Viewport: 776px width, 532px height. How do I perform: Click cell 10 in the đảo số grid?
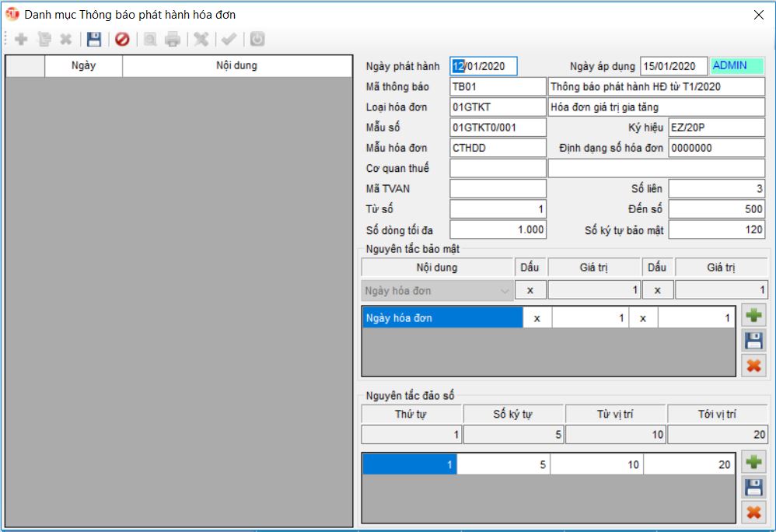point(597,464)
